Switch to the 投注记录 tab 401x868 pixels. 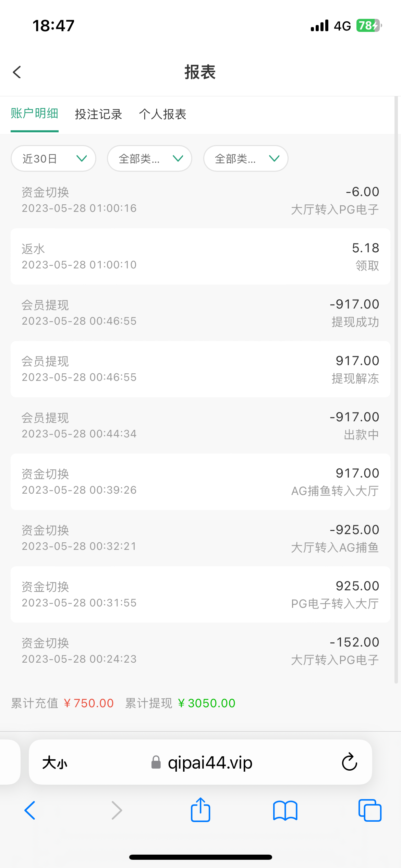coord(98,114)
